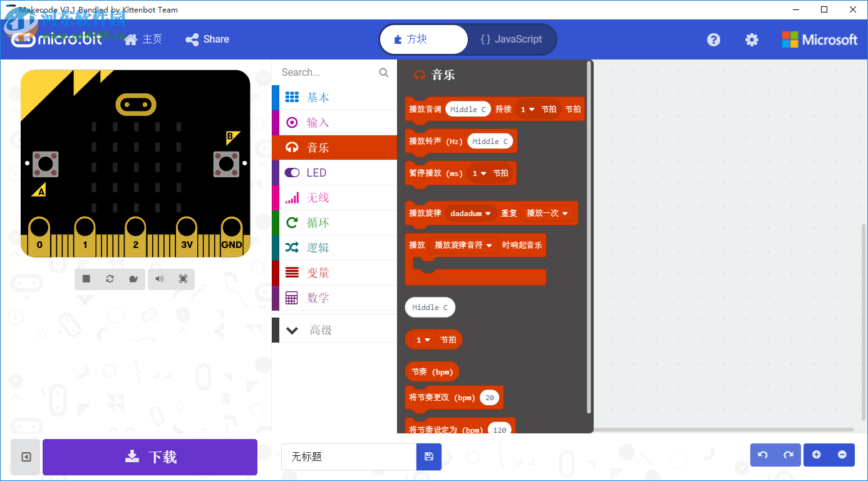Open MakeCode settings gear

coord(752,39)
